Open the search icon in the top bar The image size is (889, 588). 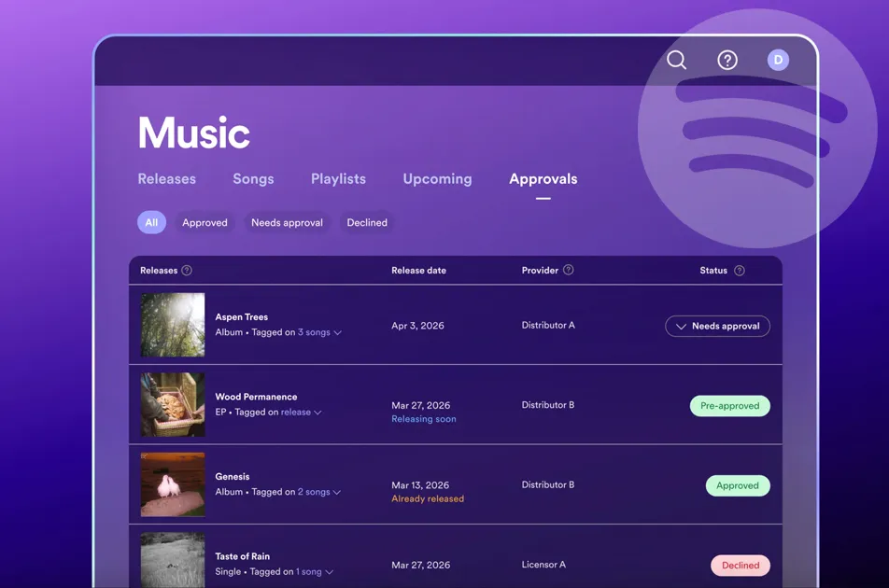676,60
